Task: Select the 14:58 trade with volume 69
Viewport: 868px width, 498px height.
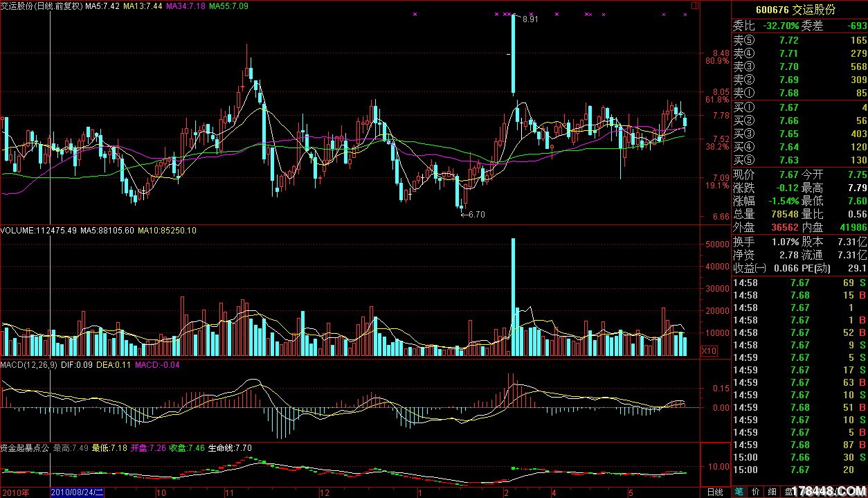Action: pyautogui.click(x=799, y=283)
